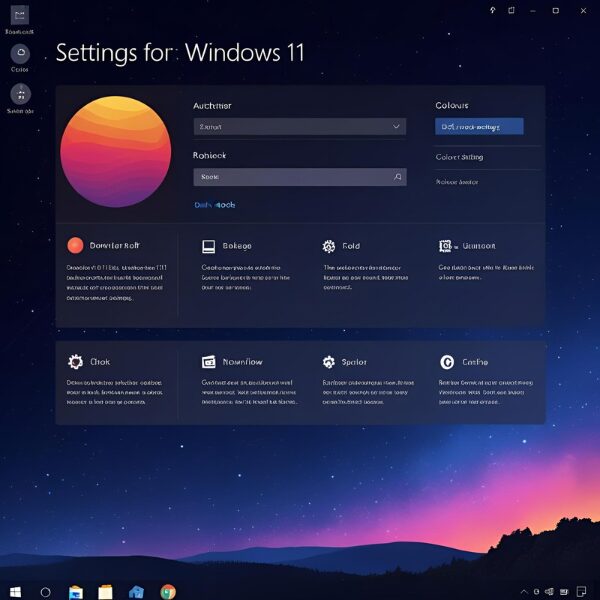
Task: Open the Bokege laptop icon
Action: [209, 246]
